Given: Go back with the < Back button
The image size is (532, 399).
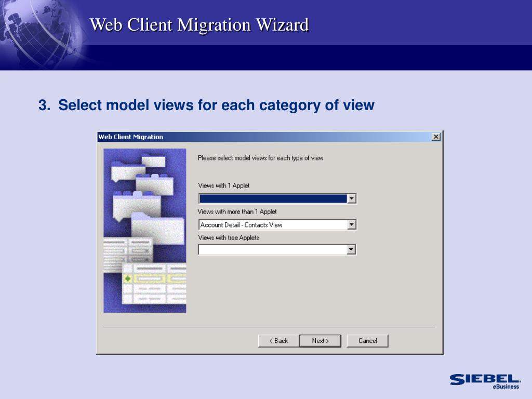Looking at the screenshot, I should pyautogui.click(x=278, y=341).
